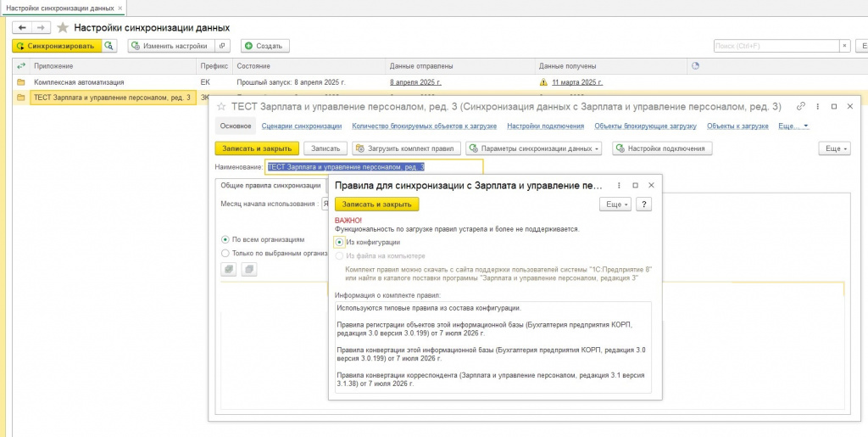Open the 11 марта 2025 г. received-data link
868x437 pixels.
(x=576, y=82)
